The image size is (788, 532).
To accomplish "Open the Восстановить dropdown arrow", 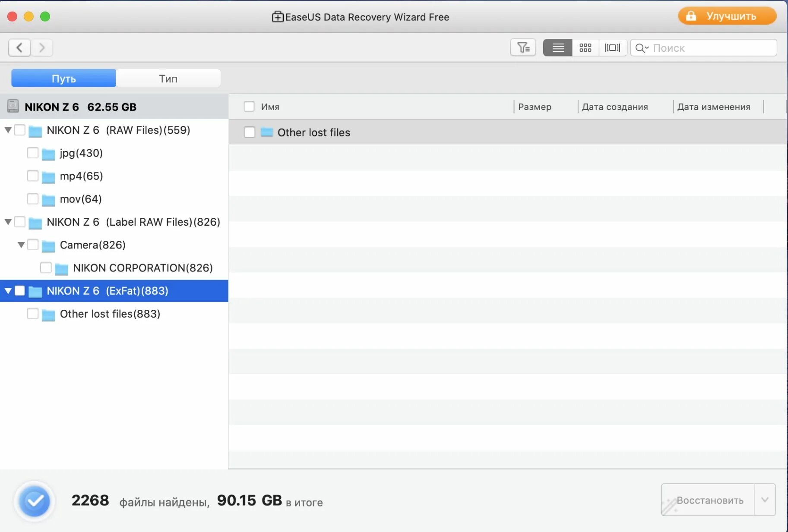I will (x=765, y=500).
